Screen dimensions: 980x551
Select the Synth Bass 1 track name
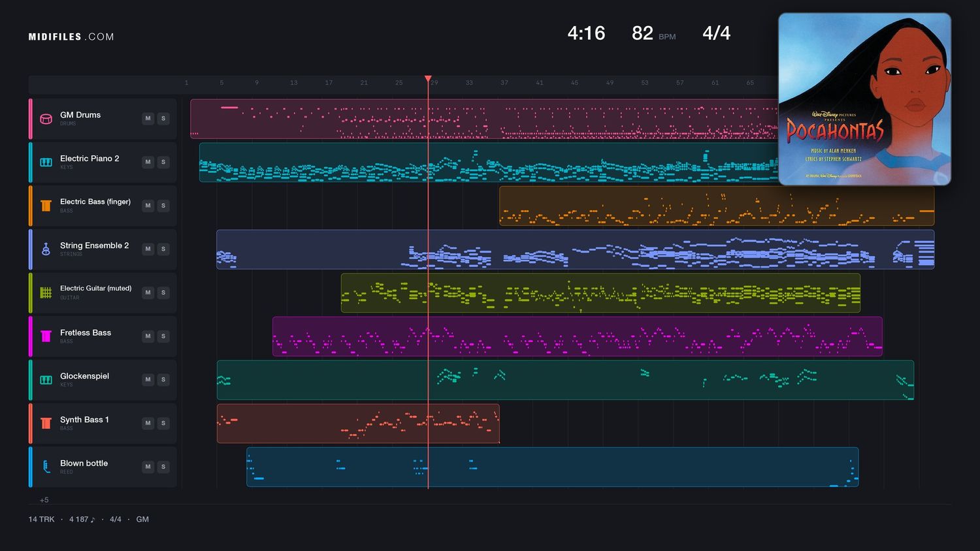(x=84, y=420)
